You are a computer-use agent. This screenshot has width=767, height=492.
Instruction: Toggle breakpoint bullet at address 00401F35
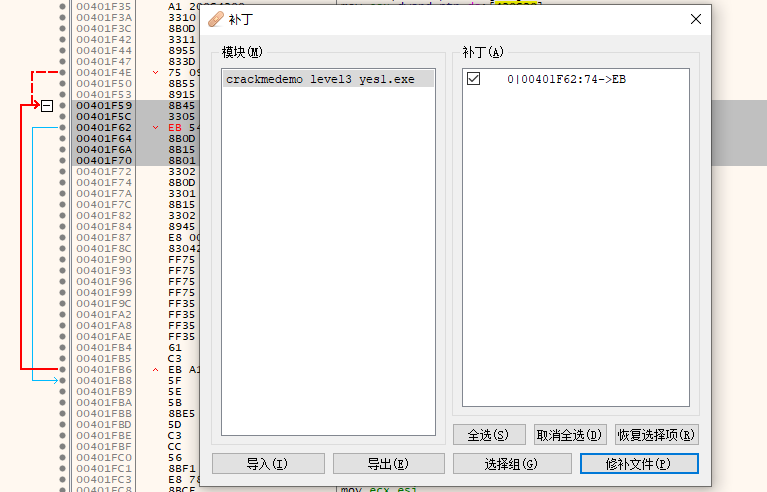click(x=62, y=6)
